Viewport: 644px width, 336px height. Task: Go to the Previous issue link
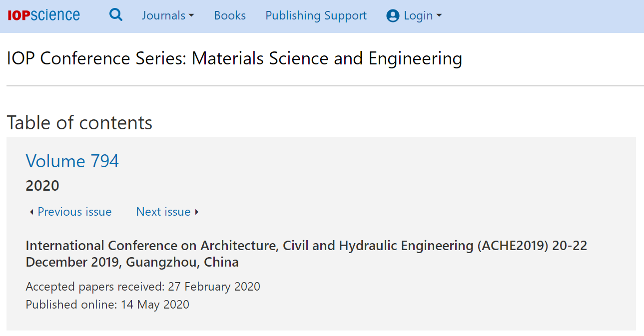click(74, 212)
